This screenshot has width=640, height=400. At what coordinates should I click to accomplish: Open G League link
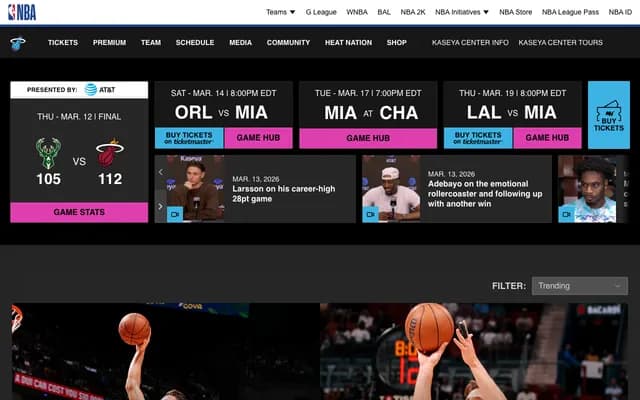(x=321, y=12)
